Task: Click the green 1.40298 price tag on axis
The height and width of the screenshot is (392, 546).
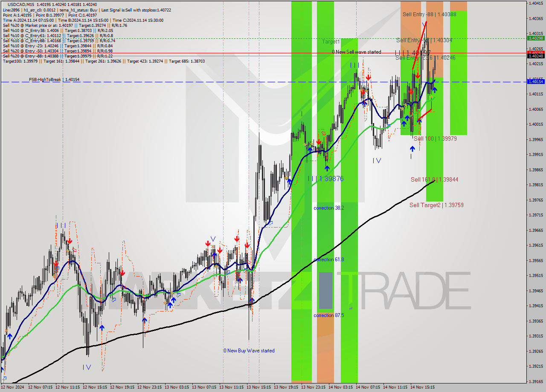Action: pos(535,38)
